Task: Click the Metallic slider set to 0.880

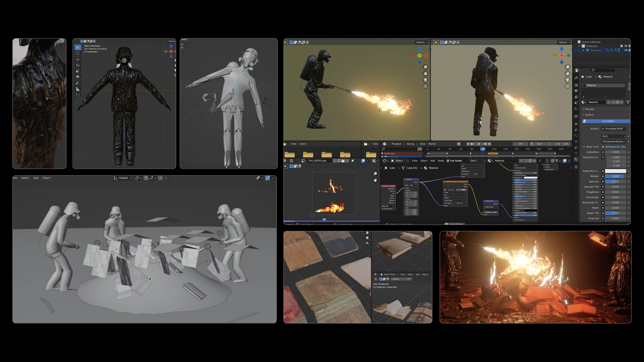Action: click(x=615, y=176)
